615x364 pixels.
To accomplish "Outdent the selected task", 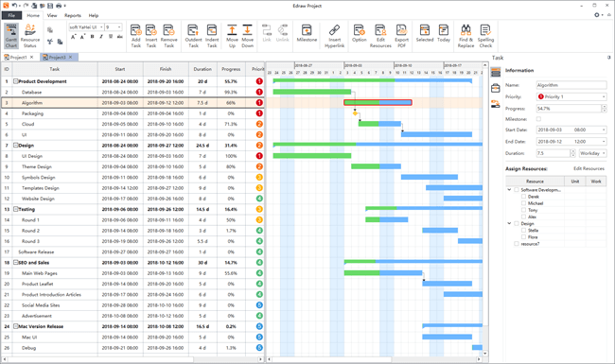I will (193, 36).
